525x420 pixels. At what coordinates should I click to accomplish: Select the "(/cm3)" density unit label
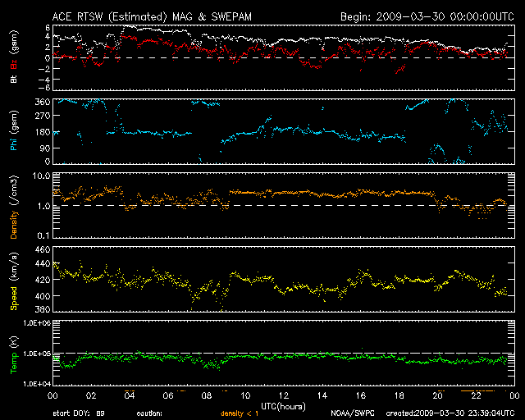pyautogui.click(x=14, y=190)
